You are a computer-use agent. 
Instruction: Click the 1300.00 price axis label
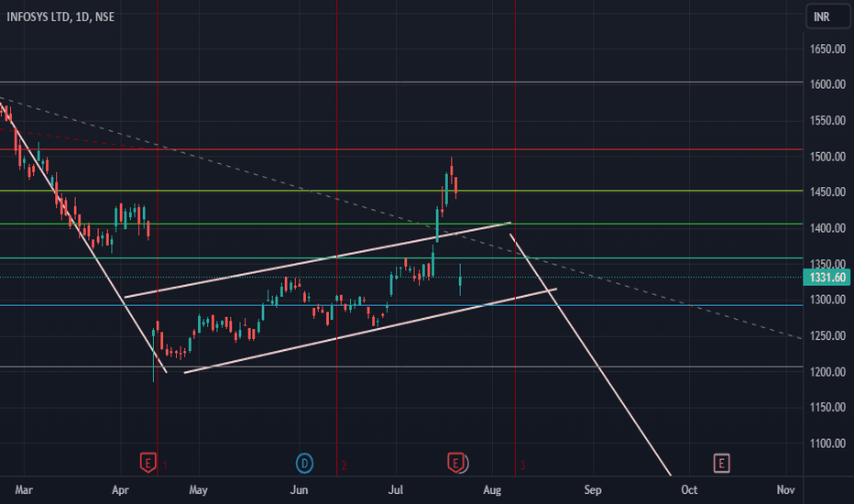pos(827,300)
